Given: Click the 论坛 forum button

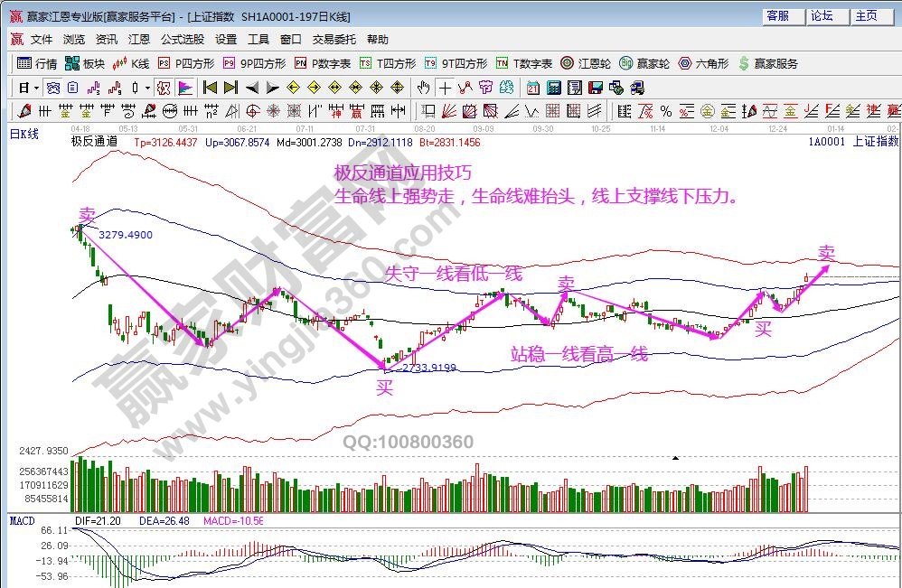Looking at the screenshot, I should (x=822, y=16).
